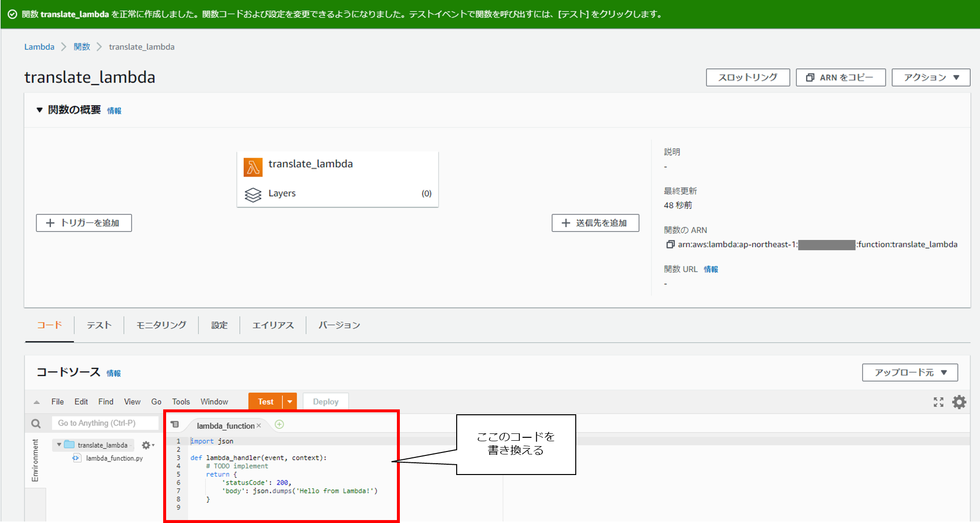Viewport: 980px width, 523px height.
Task: Expand the Test button dropdown arrow
Action: 290,401
